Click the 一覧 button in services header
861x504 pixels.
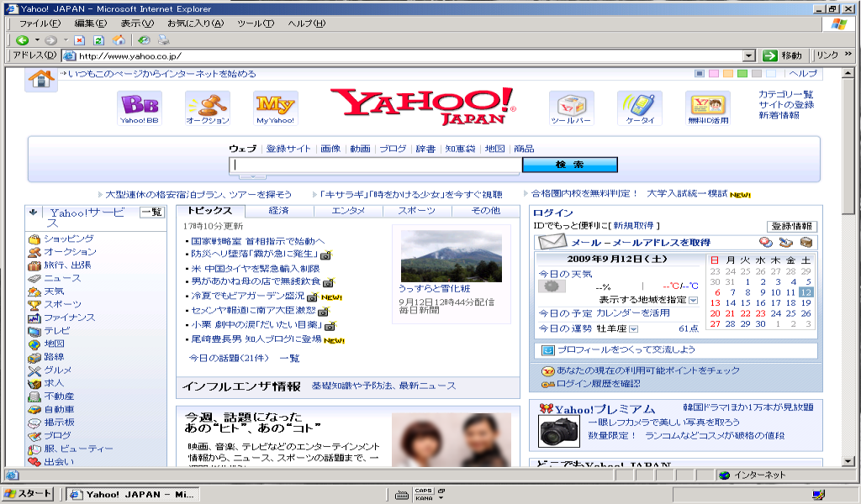pos(152,213)
